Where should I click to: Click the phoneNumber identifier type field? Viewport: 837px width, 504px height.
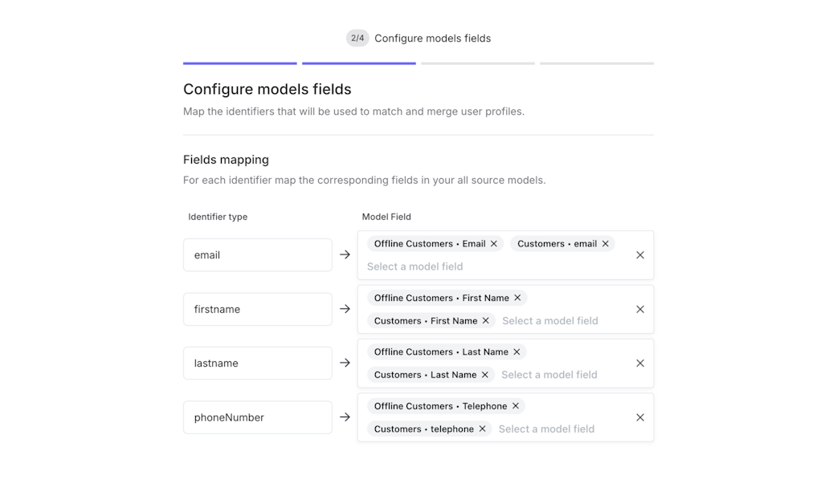(x=258, y=417)
